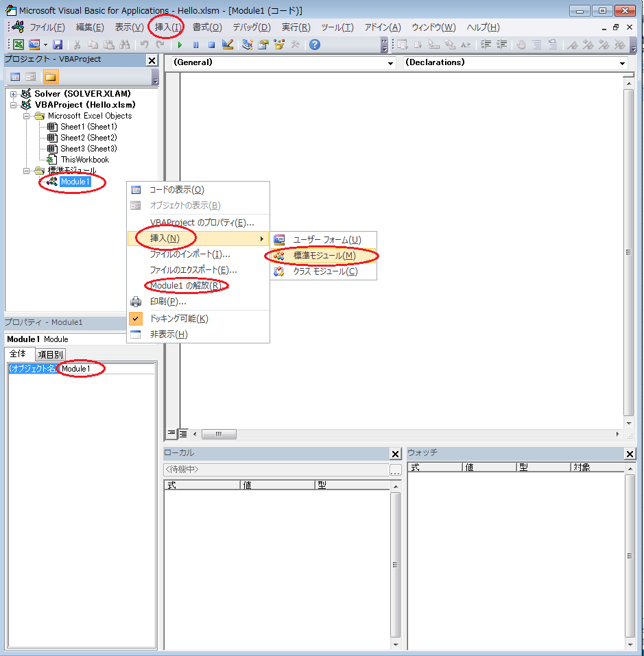This screenshot has height=656, width=644.
Task: Open the Project Explorer toolbar icon
Action: point(248,45)
